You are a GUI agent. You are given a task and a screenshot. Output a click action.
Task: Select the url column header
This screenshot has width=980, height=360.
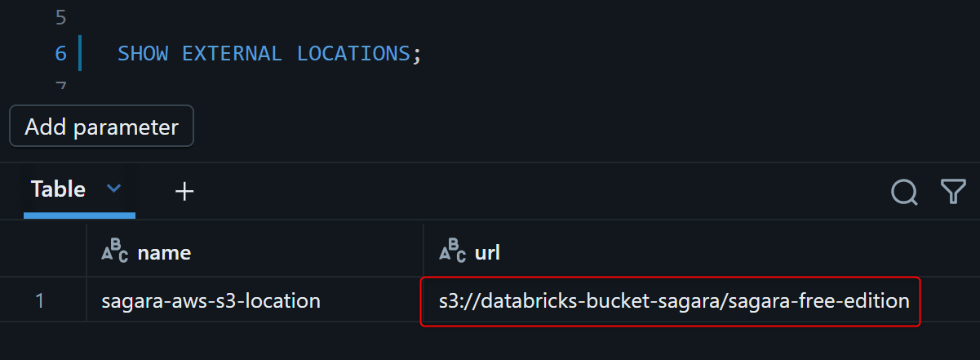point(487,253)
